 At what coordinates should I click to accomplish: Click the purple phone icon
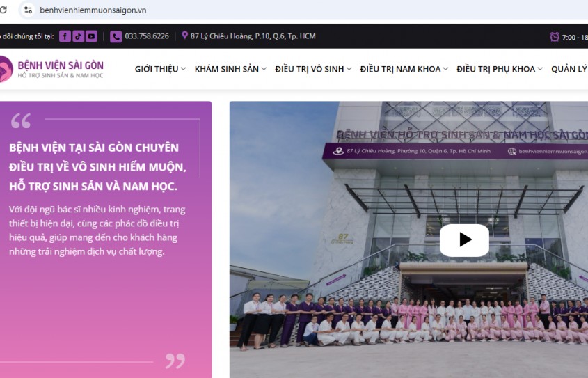pyautogui.click(x=116, y=36)
